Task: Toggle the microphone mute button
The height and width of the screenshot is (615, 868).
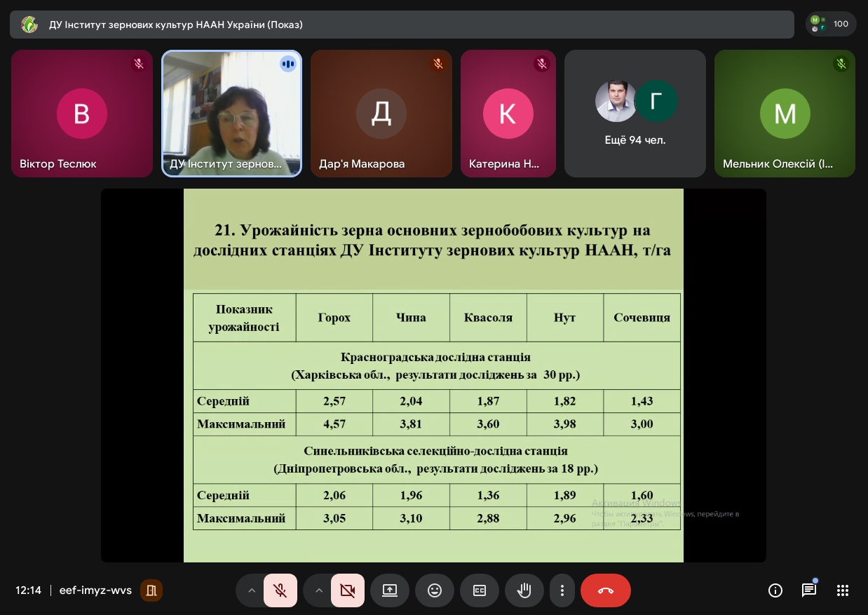Action: 280,590
